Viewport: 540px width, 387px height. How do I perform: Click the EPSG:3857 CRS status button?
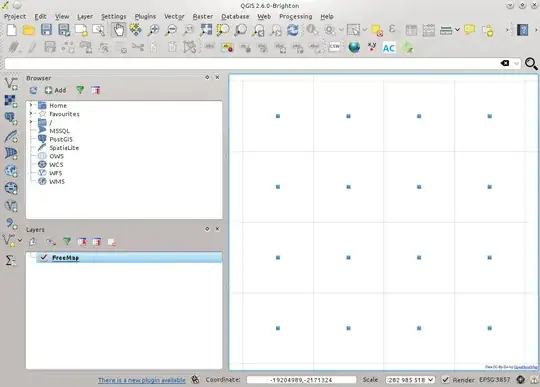[x=495, y=379]
